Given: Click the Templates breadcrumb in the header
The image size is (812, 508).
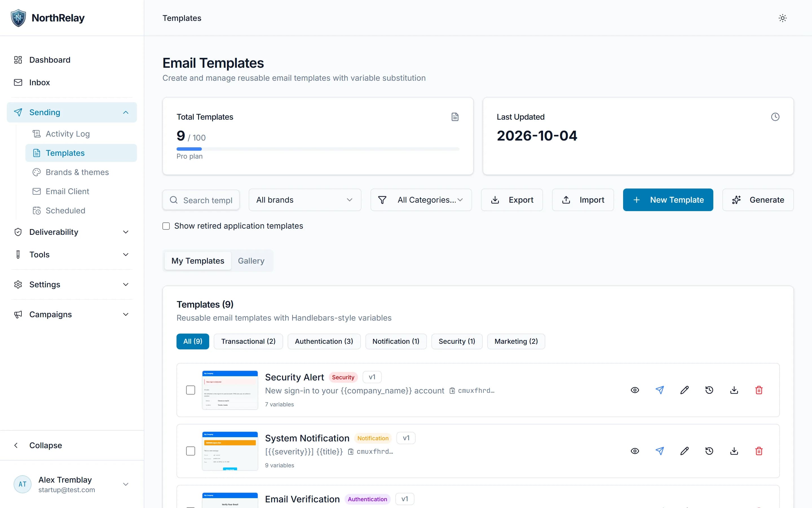Looking at the screenshot, I should 182,18.
